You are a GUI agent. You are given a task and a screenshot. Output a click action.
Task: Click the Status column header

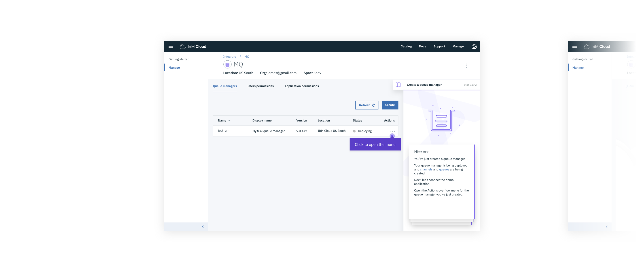[x=357, y=121]
